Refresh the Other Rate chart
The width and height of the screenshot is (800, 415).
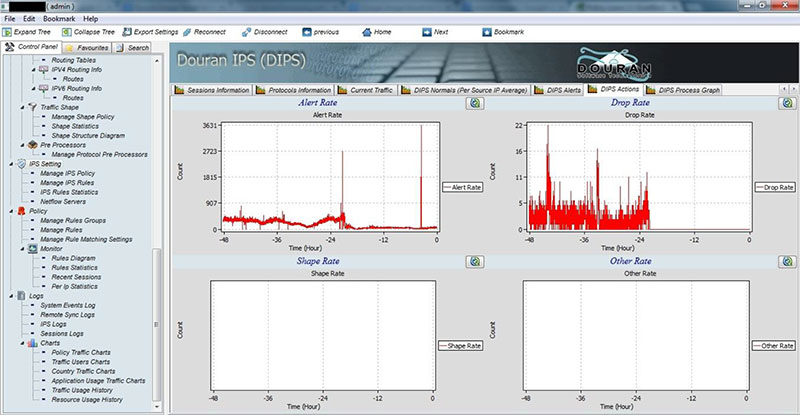point(788,262)
